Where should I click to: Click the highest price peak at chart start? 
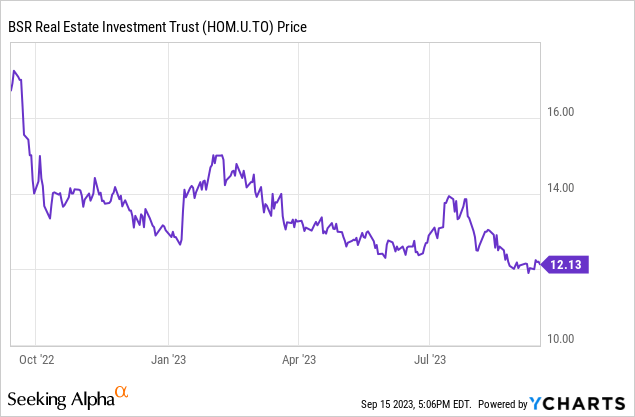coord(14,71)
